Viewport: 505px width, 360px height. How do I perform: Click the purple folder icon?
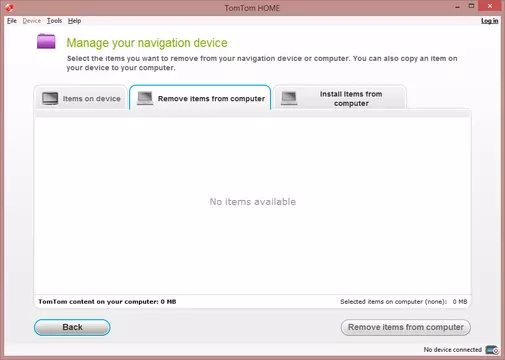46,41
